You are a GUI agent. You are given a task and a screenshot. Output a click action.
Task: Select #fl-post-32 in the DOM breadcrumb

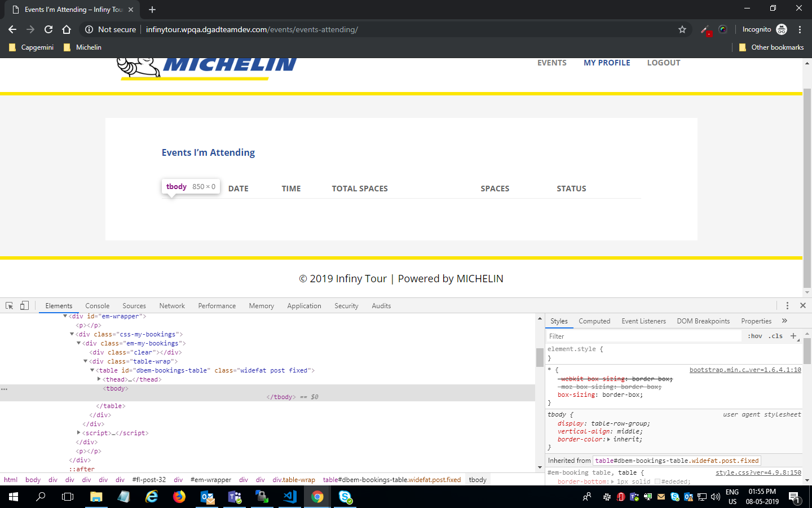coord(149,480)
